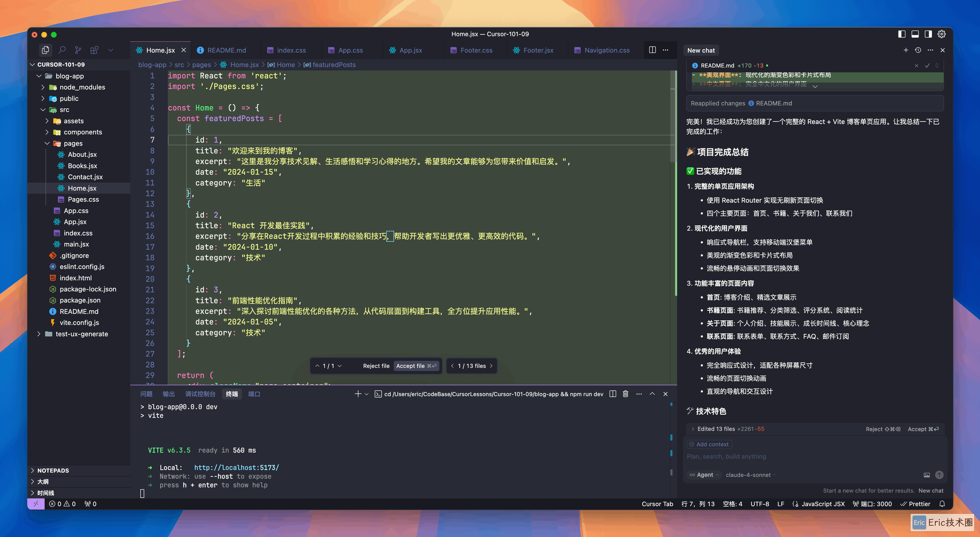Screen dimensions: 980x537
Task: Switch to the 问题 panel tab
Action: click(x=146, y=394)
